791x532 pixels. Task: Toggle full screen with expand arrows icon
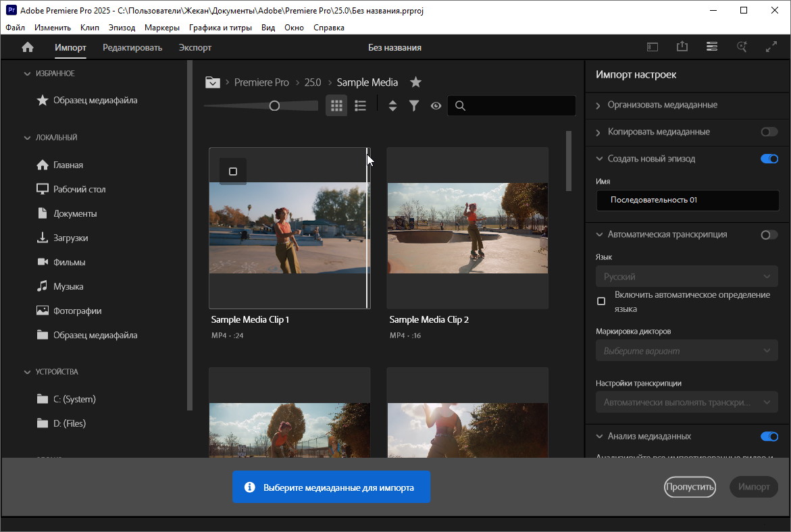771,47
